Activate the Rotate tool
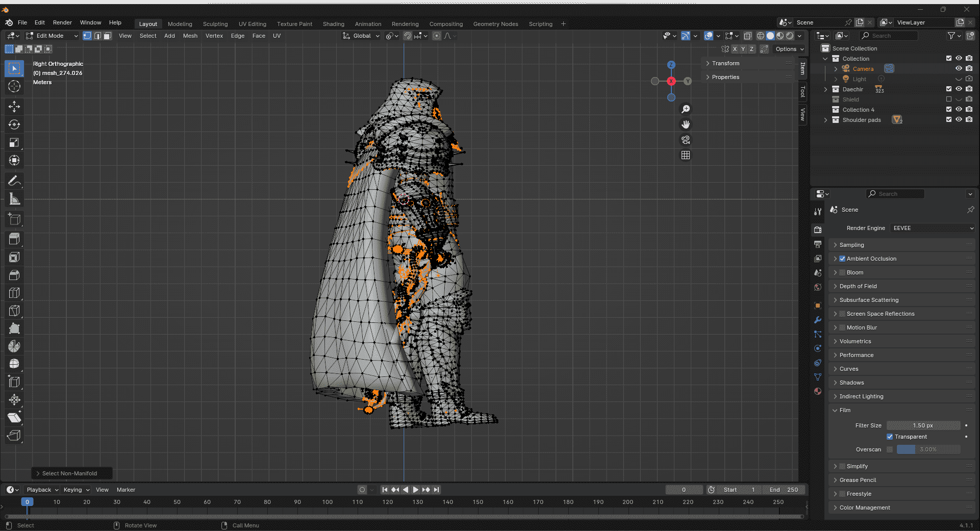980x531 pixels. [14, 124]
